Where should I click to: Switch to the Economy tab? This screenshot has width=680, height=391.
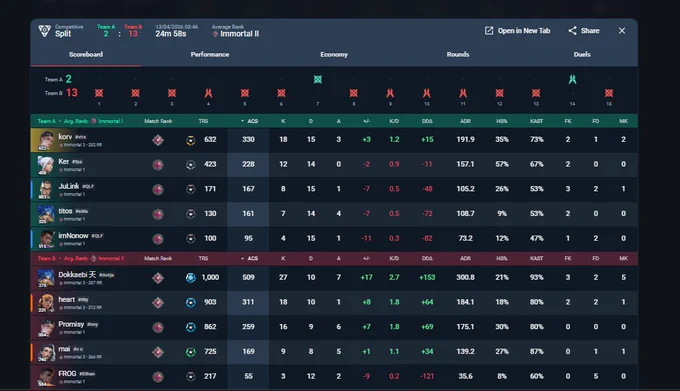pos(334,55)
